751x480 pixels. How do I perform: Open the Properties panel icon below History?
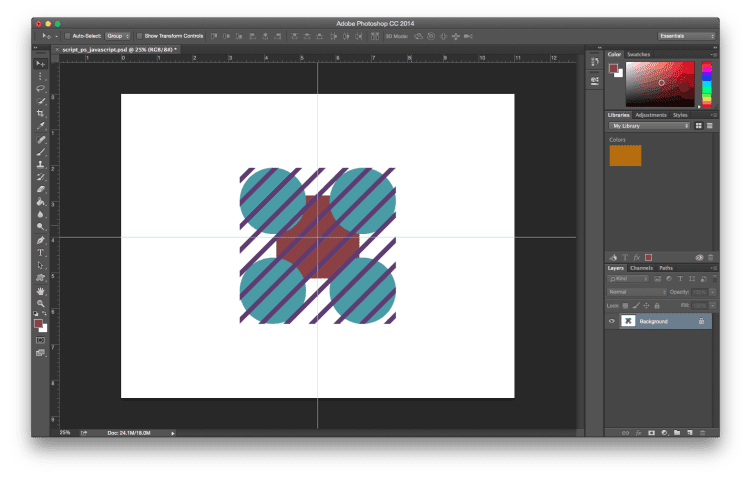(x=595, y=80)
